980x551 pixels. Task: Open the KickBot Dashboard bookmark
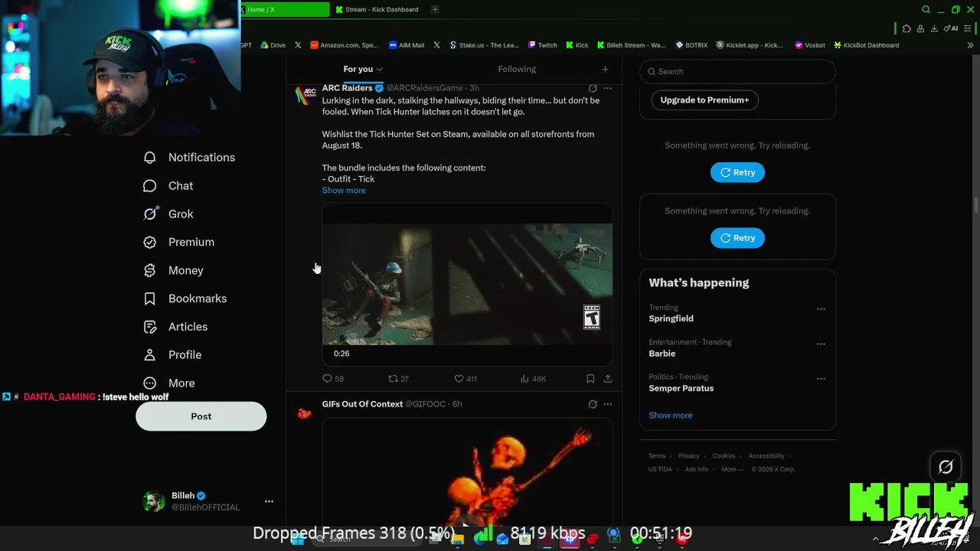click(x=866, y=45)
